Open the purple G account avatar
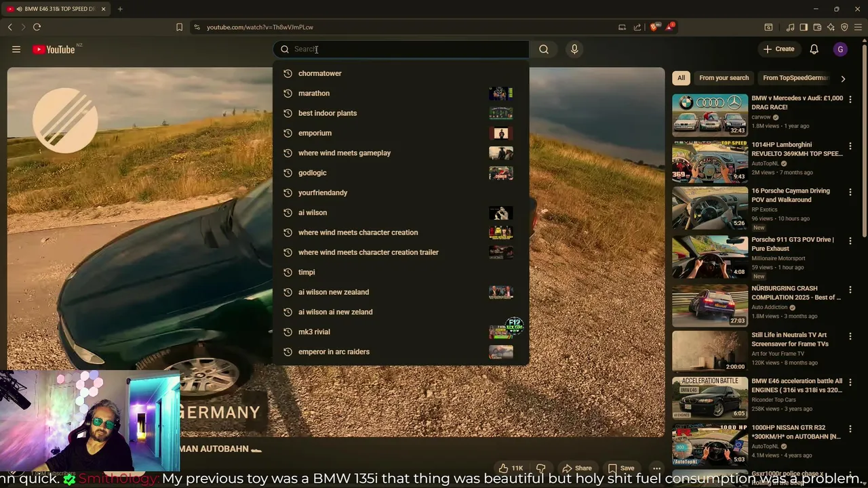The image size is (868, 488). click(840, 49)
